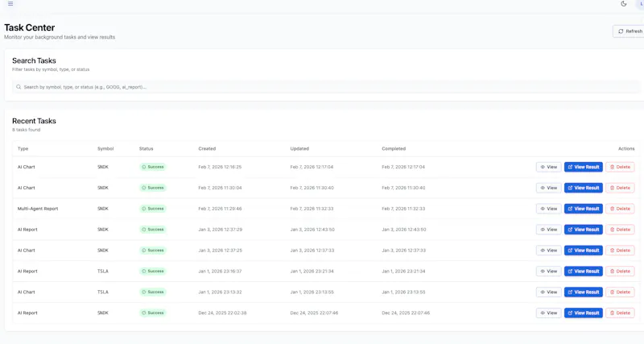644x344 pixels.
Task: Click the Status column header
Action: point(147,149)
